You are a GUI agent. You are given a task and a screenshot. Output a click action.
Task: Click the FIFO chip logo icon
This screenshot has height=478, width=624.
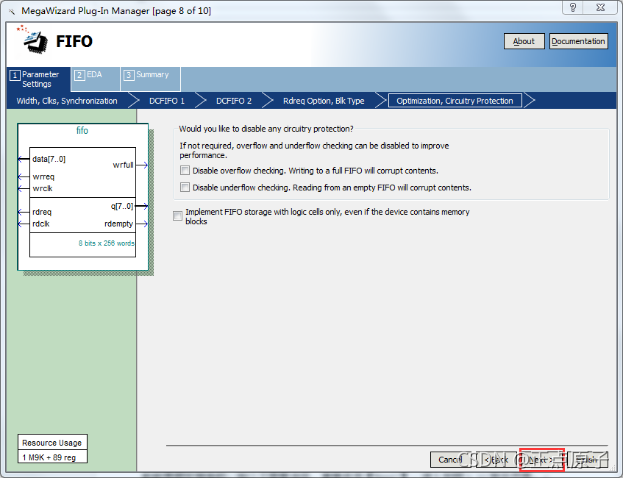pos(33,40)
